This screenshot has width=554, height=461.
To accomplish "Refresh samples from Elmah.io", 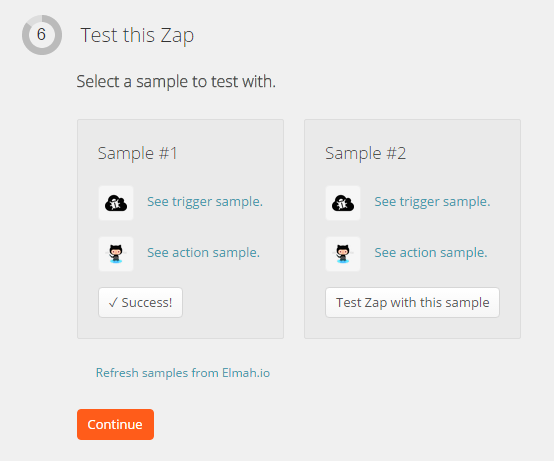I will coord(183,373).
